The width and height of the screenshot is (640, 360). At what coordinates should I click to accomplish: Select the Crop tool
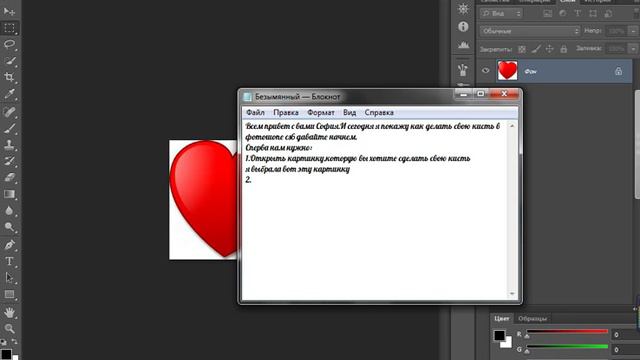click(9, 77)
